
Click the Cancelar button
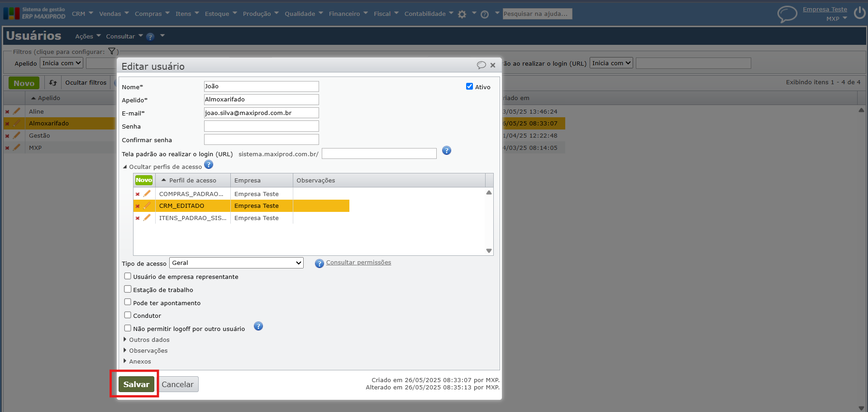(x=177, y=384)
